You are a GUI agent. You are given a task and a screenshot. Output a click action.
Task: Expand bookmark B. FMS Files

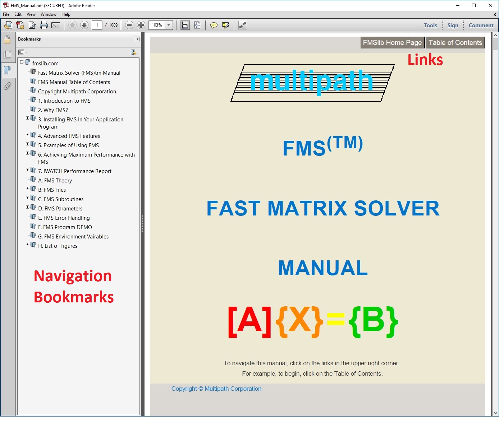[27, 189]
